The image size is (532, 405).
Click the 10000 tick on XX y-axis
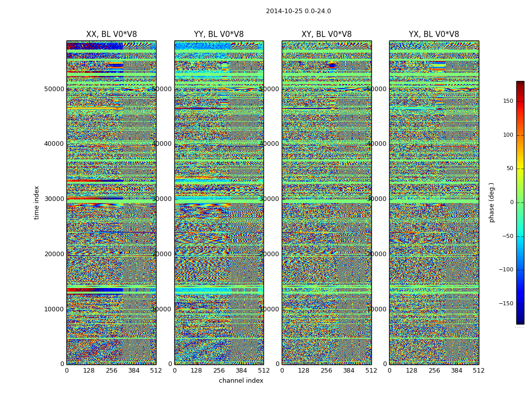click(x=54, y=309)
